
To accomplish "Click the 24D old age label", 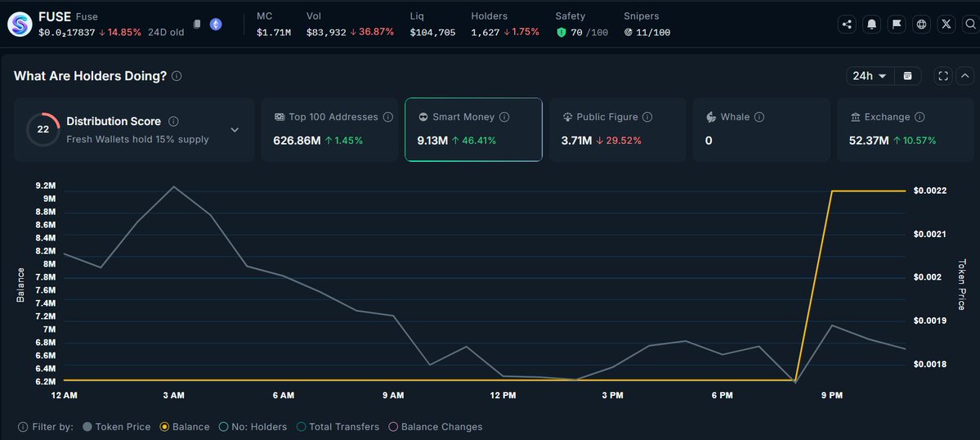I will (166, 33).
